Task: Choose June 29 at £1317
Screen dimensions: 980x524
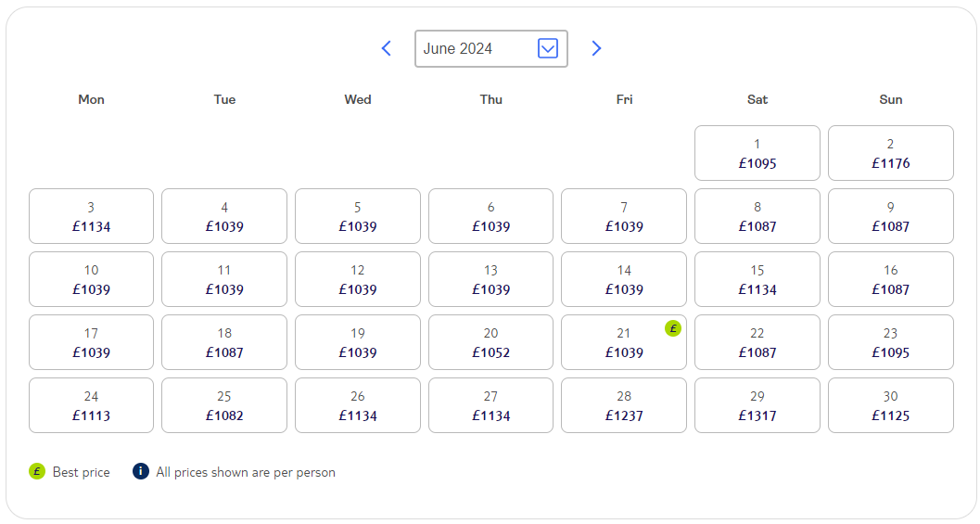Action: tap(757, 405)
